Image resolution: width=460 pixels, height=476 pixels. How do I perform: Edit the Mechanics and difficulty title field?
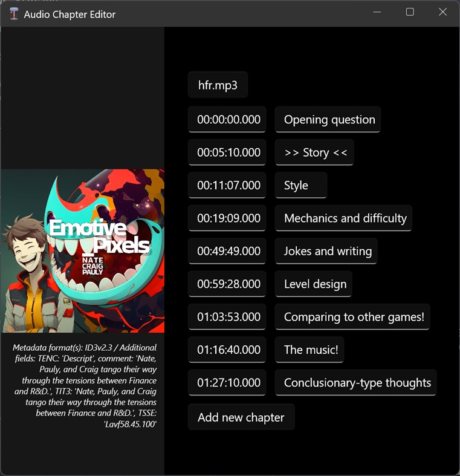point(343,218)
